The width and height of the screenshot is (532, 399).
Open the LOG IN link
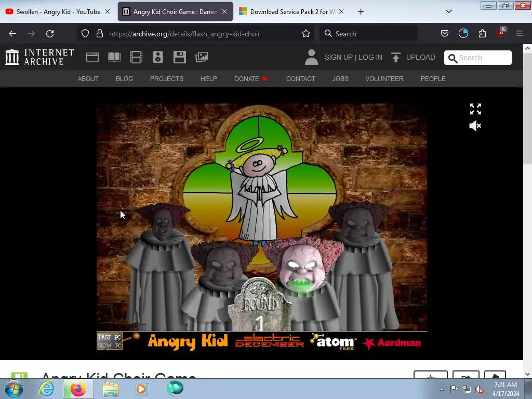(x=370, y=57)
